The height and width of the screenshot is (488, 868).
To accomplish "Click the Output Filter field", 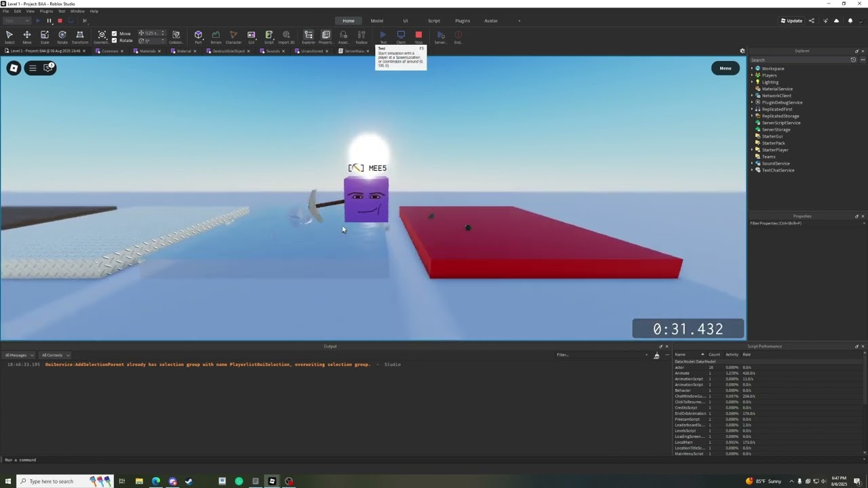I will pyautogui.click(x=601, y=355).
